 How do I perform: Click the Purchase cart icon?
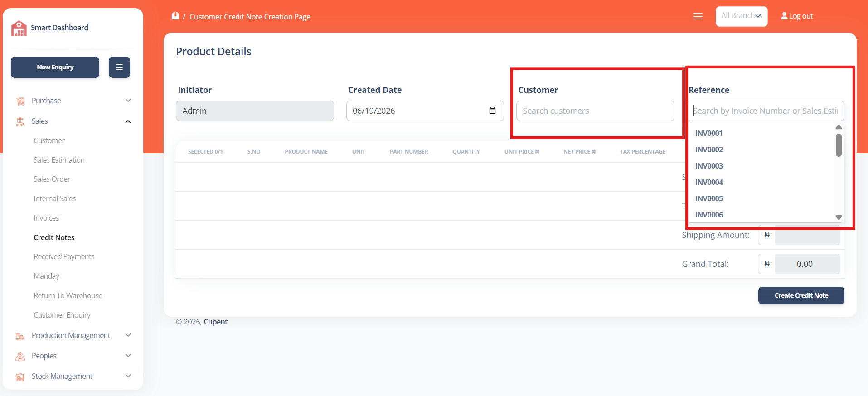point(20,101)
